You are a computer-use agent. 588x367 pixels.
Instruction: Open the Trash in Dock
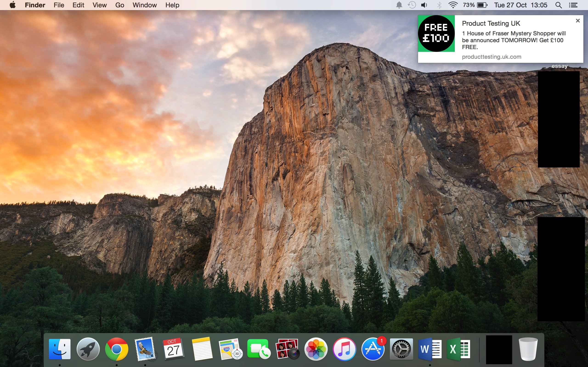[528, 349]
